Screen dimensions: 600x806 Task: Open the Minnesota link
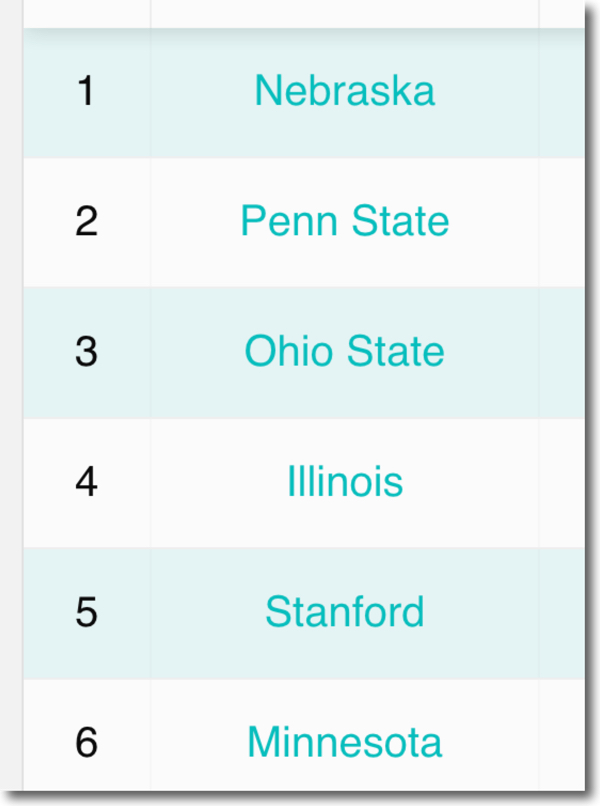(344, 742)
